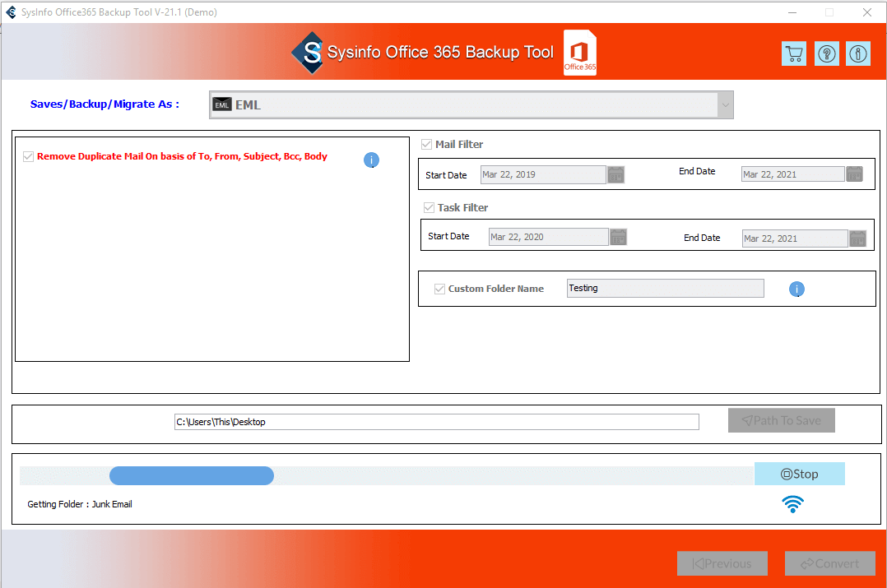Click the Path To Save button
Viewport: 887px width, 588px height.
tap(781, 421)
